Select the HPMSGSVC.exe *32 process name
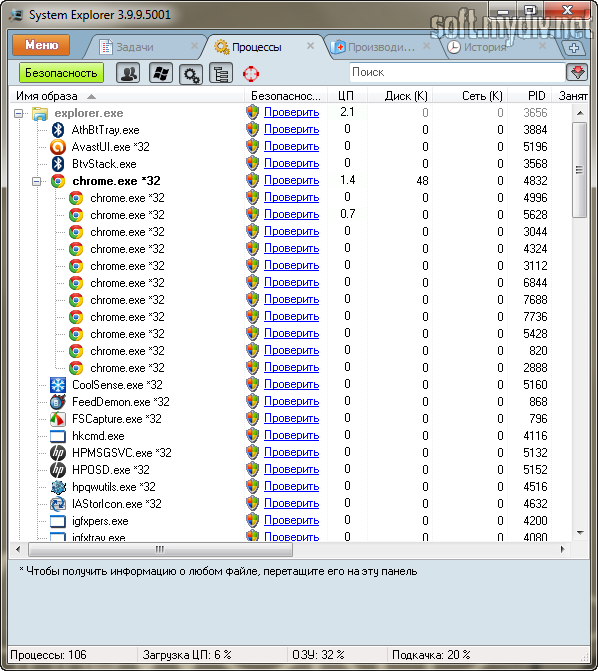This screenshot has width=598, height=671. click(122, 453)
